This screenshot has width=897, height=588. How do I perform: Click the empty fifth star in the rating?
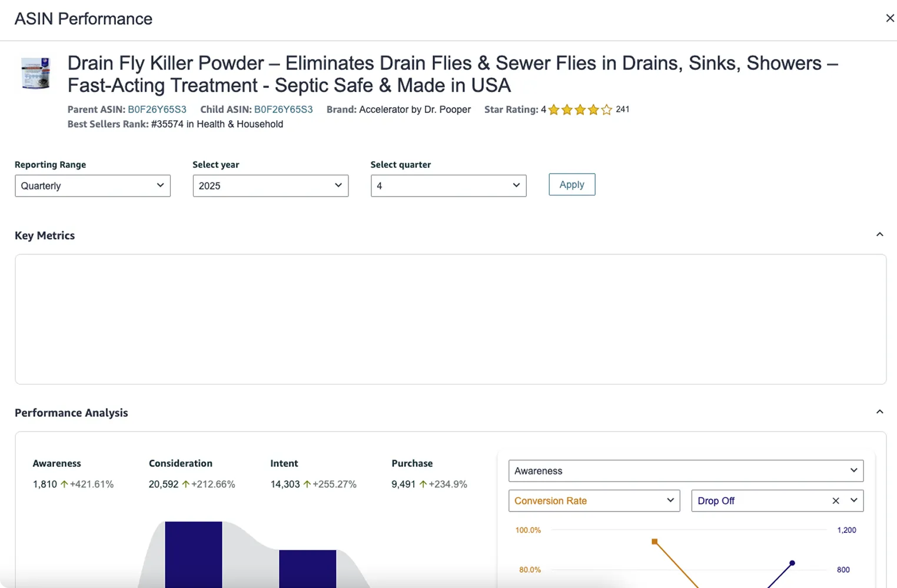pyautogui.click(x=606, y=109)
